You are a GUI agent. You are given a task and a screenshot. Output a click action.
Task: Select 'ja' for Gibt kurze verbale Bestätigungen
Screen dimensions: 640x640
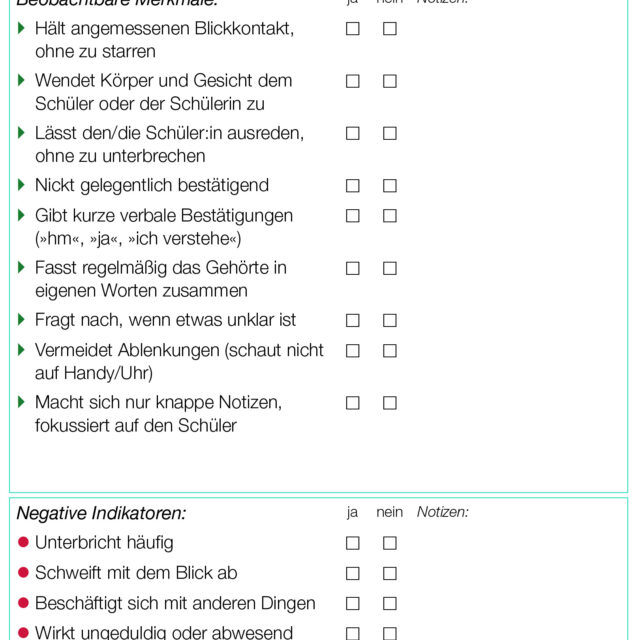point(353,216)
